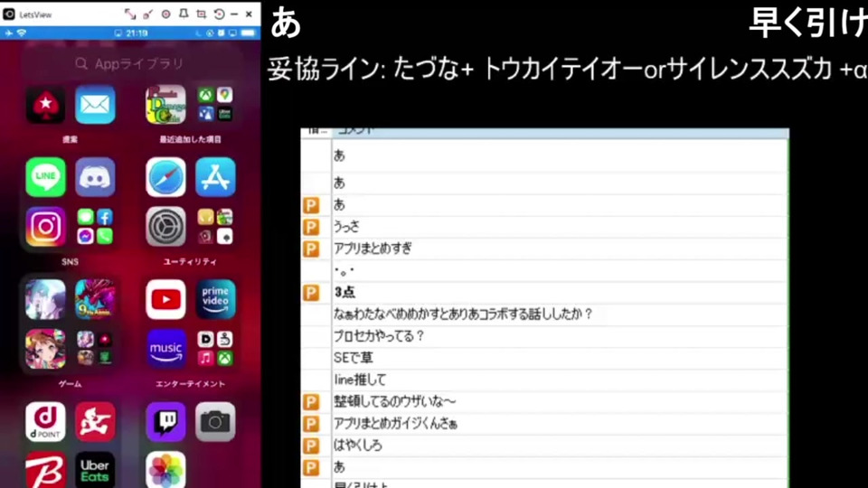Open the Camera app

click(x=215, y=422)
